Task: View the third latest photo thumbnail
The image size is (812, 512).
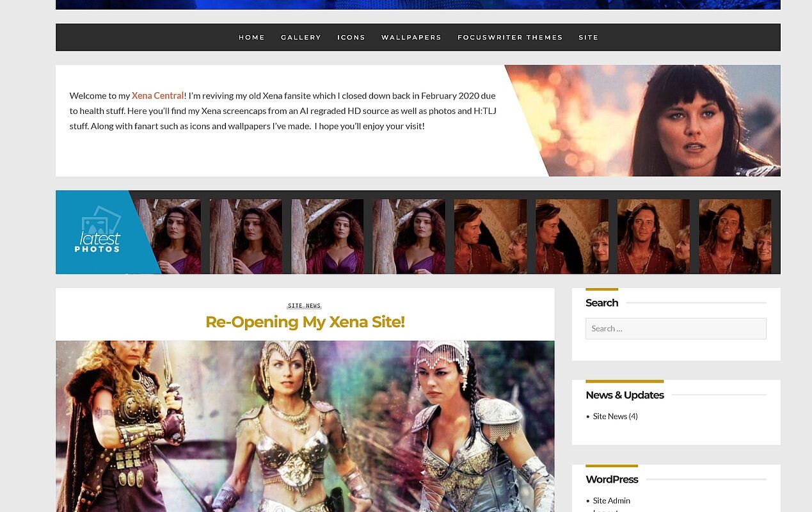Action: pyautogui.click(x=328, y=237)
